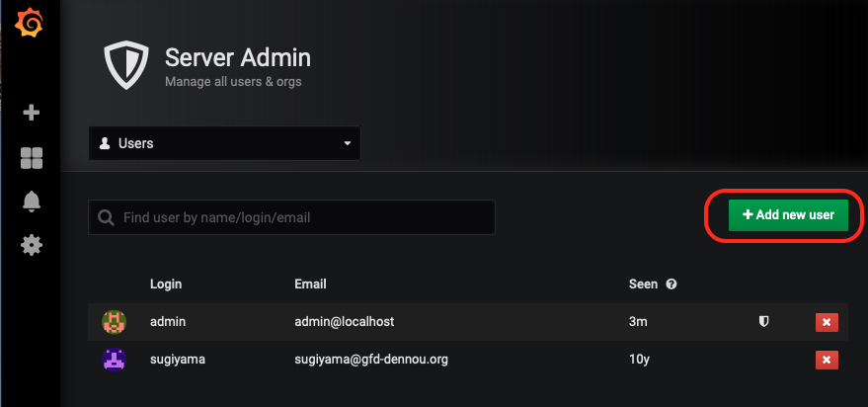Click the admin user avatar

click(114, 322)
